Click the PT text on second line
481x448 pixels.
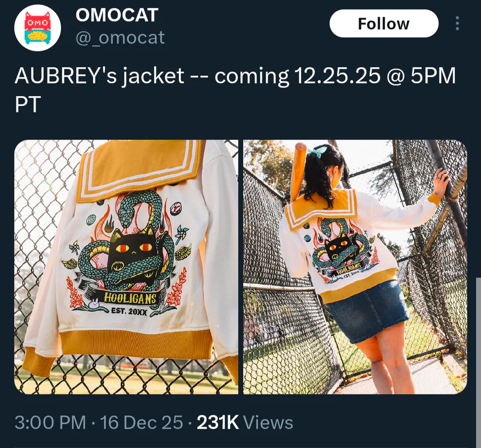[28, 104]
